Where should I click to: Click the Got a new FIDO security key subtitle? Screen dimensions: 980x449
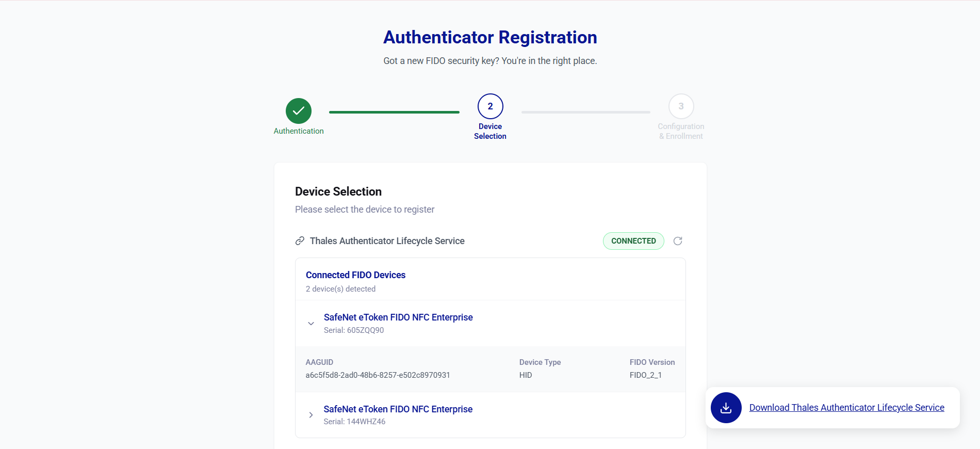490,61
